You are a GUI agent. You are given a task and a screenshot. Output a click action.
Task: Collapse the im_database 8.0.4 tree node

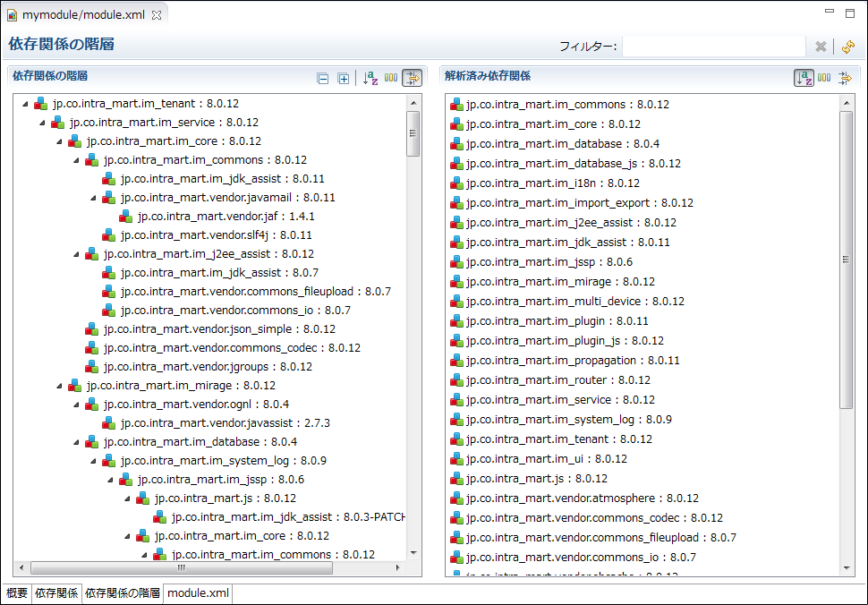click(76, 443)
